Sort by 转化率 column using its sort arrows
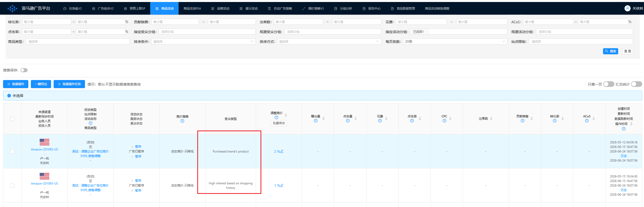644x207 pixels. tap(563, 119)
